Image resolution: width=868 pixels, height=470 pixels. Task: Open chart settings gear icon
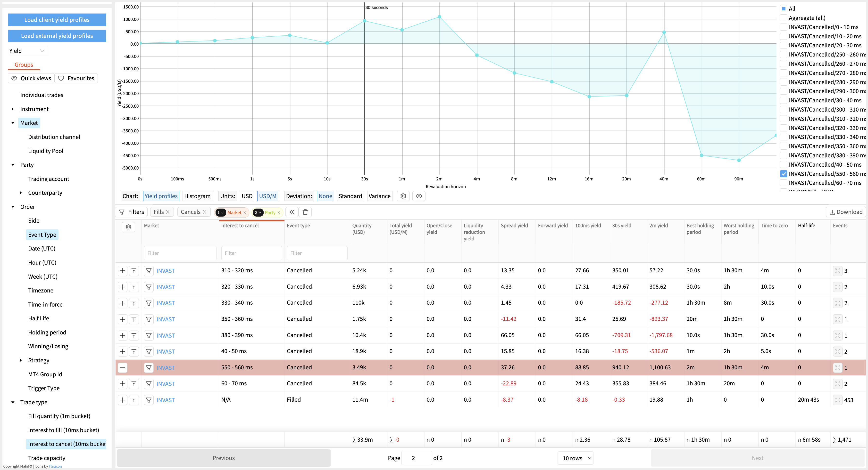[403, 196]
